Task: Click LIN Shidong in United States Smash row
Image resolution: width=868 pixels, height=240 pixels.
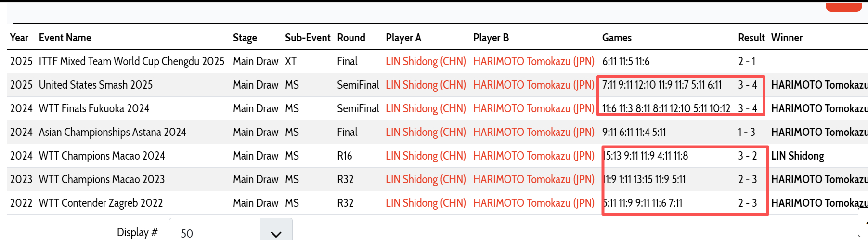Action: click(x=426, y=85)
